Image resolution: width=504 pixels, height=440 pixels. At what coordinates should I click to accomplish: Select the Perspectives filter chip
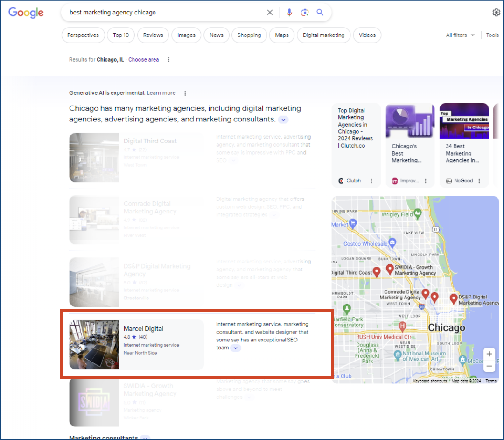[83, 35]
